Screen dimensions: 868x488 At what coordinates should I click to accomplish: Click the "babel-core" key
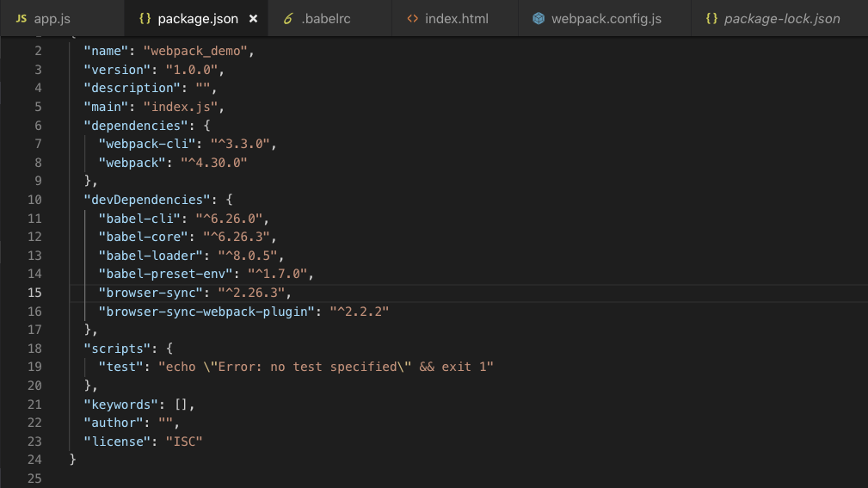(x=144, y=237)
